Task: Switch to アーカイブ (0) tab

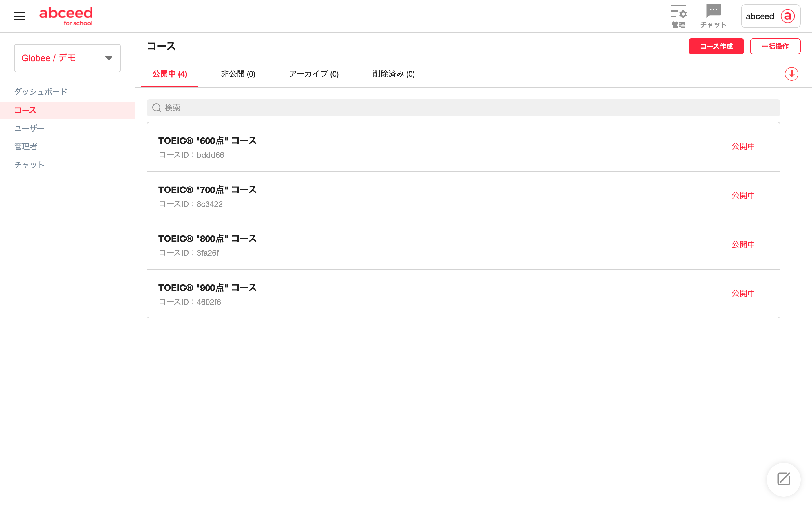Action: (314, 74)
